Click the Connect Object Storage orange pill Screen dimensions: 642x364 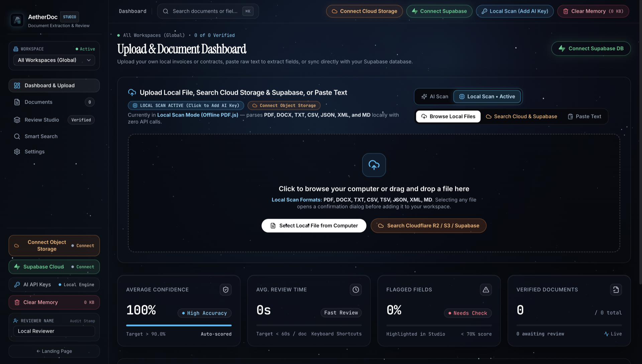[284, 106]
